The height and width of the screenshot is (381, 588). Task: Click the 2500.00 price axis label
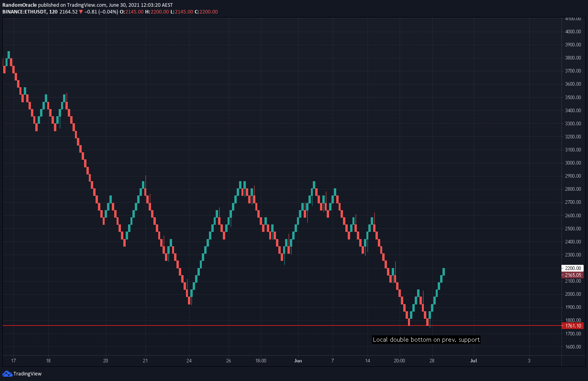(x=573, y=229)
